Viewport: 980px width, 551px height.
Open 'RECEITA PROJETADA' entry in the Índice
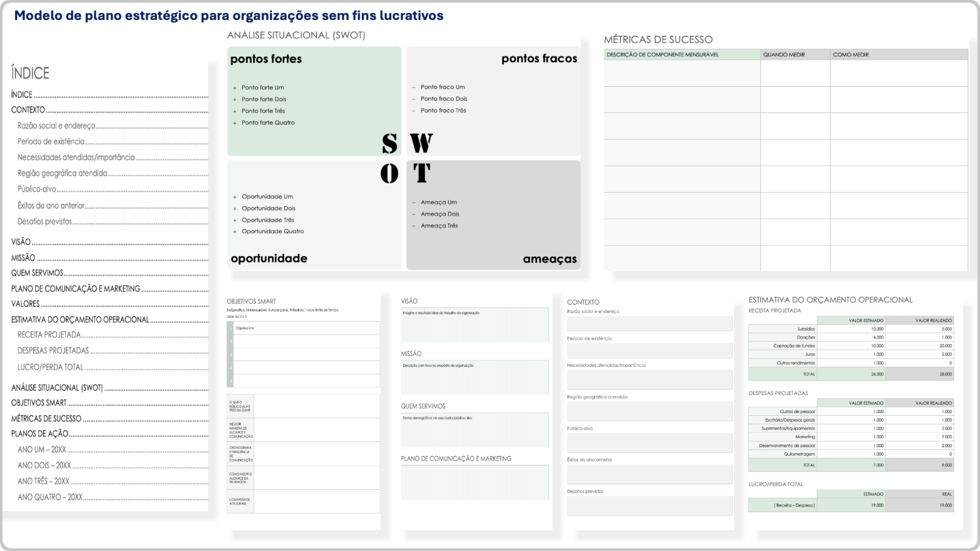(x=49, y=335)
